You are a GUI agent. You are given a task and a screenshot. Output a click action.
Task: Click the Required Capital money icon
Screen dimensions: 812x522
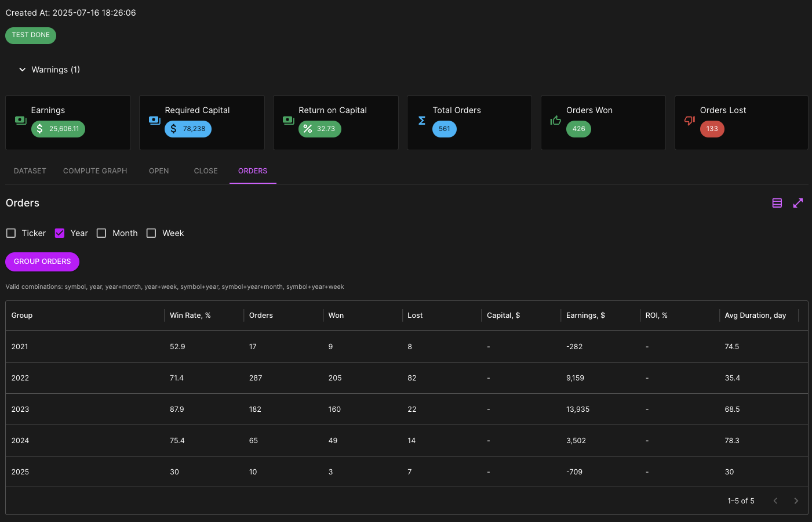tap(155, 120)
